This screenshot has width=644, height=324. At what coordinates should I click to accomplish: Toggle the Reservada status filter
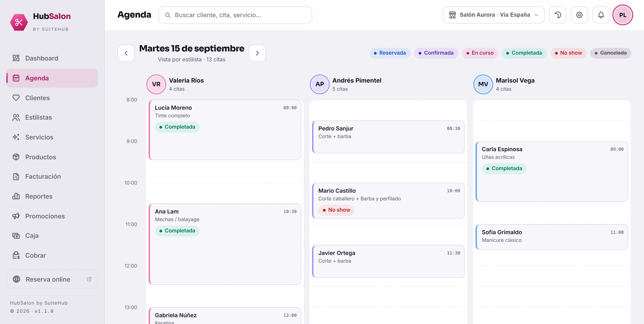(x=390, y=53)
